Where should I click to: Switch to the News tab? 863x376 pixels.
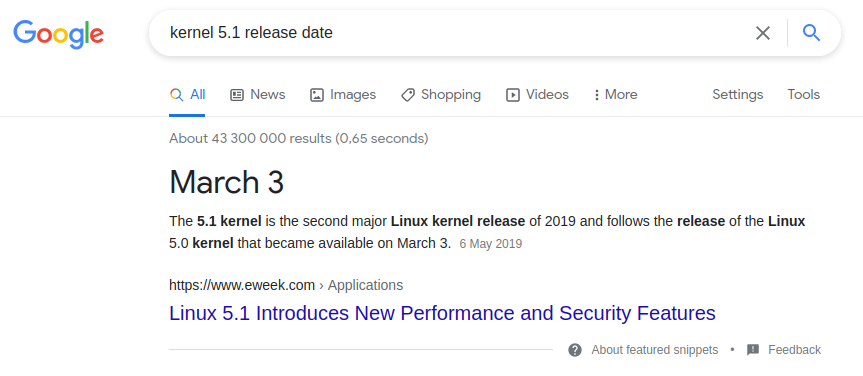point(258,95)
